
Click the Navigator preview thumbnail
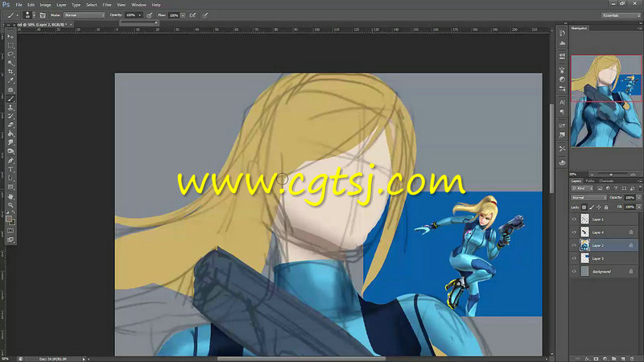point(606,101)
